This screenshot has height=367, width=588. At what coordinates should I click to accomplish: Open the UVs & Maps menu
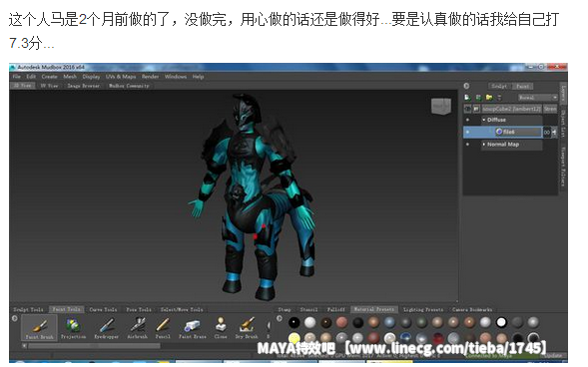click(x=121, y=77)
